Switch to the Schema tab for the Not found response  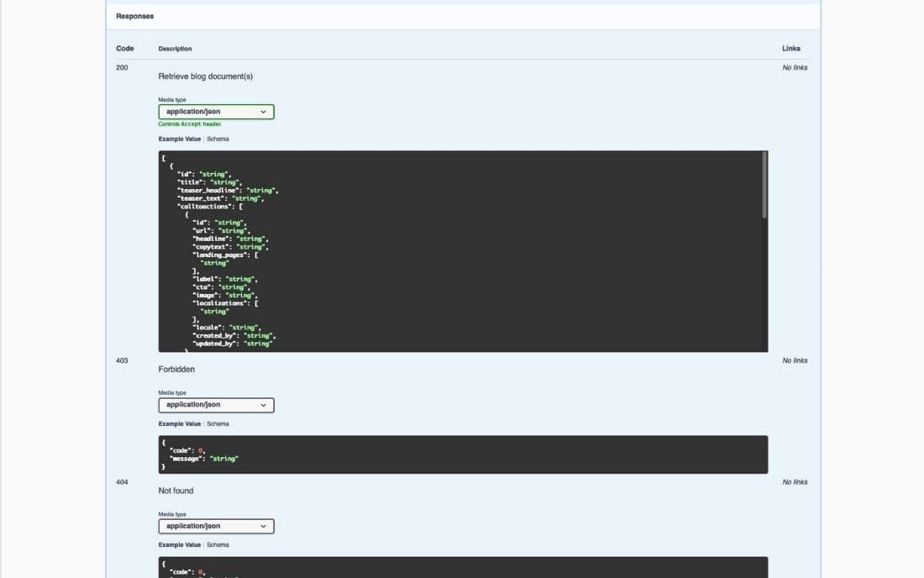click(218, 544)
